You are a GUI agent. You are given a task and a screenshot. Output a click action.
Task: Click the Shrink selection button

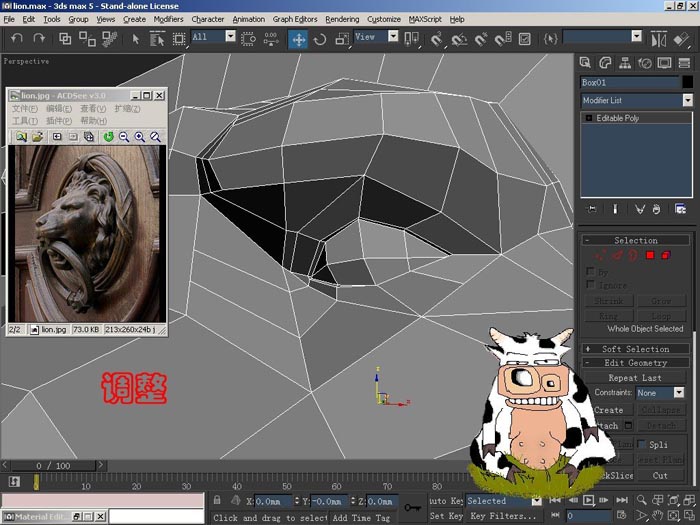(x=608, y=301)
